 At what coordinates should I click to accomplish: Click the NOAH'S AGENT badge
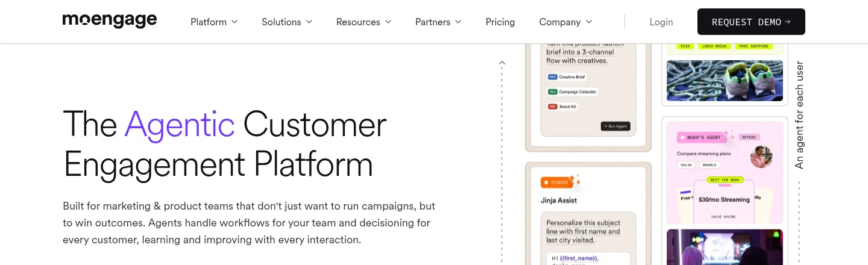702,137
